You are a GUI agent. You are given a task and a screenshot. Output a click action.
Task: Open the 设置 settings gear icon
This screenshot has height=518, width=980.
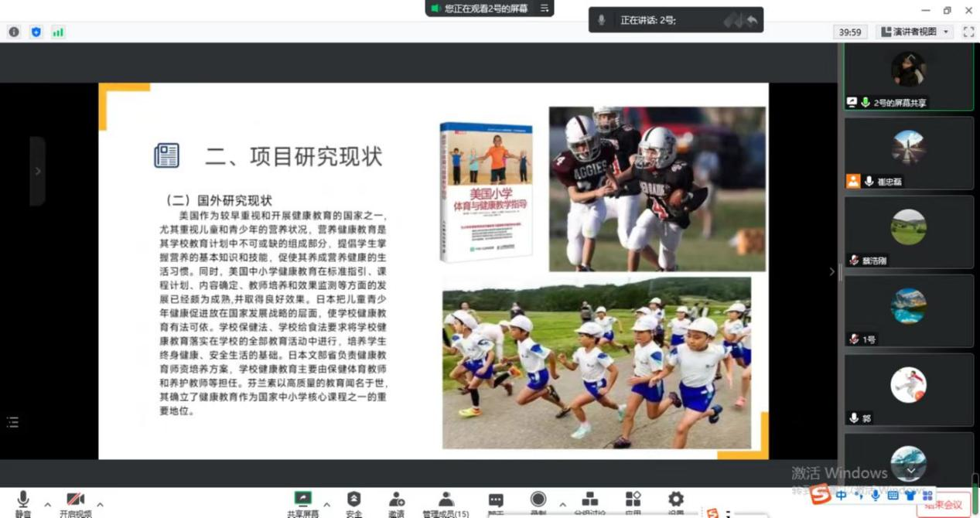675,501
